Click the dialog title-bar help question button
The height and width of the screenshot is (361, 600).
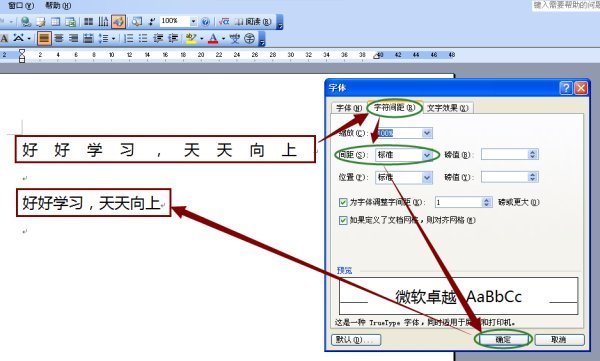click(566, 88)
